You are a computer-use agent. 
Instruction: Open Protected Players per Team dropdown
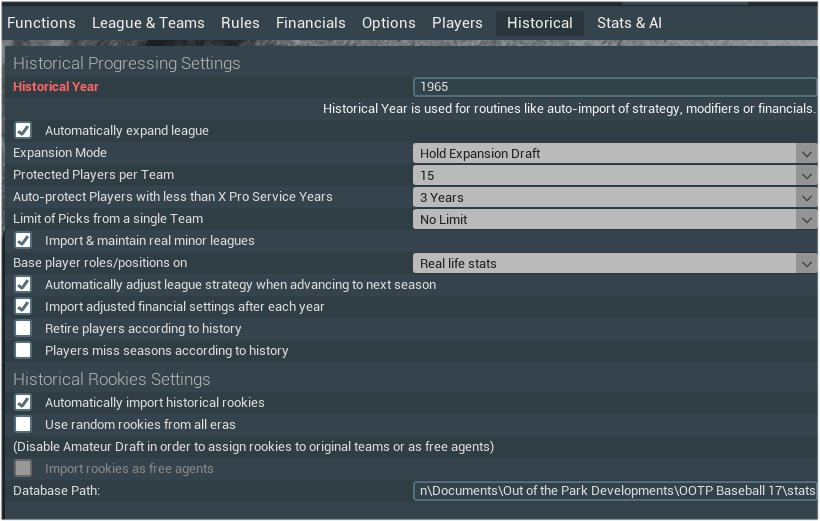tap(614, 176)
